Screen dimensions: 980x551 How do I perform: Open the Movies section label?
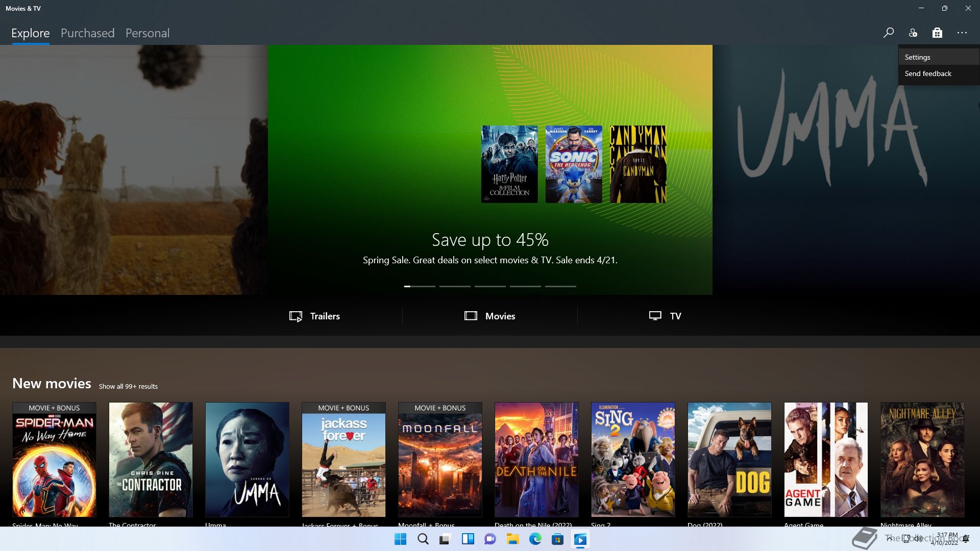(500, 316)
